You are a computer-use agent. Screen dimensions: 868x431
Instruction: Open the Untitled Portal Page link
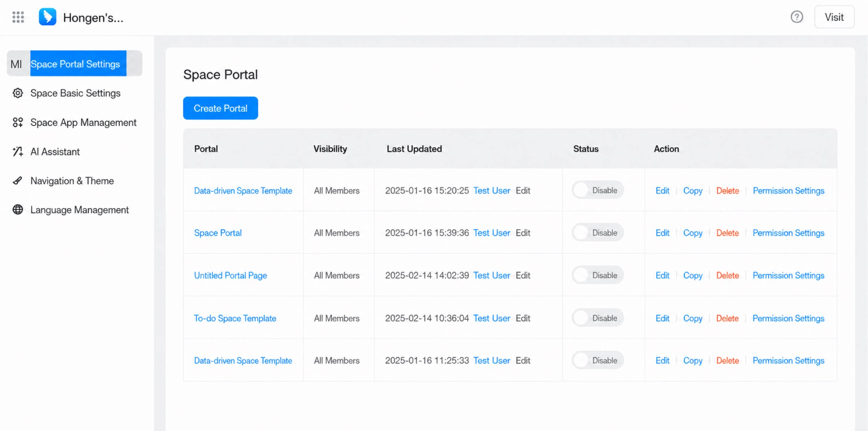tap(231, 276)
